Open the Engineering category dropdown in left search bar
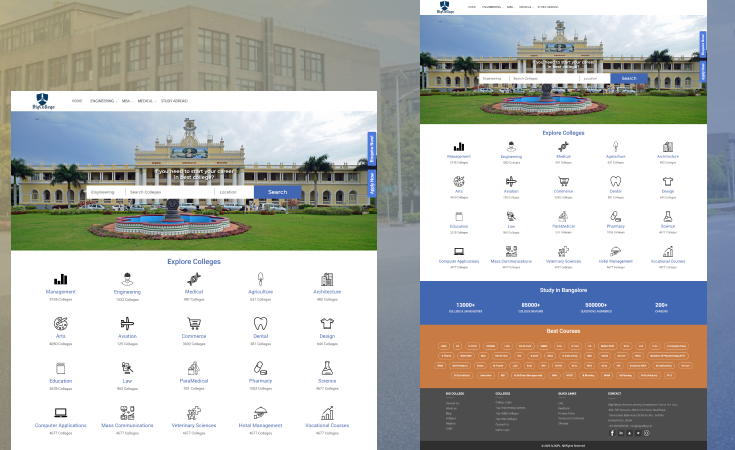The image size is (735, 450). (x=105, y=192)
